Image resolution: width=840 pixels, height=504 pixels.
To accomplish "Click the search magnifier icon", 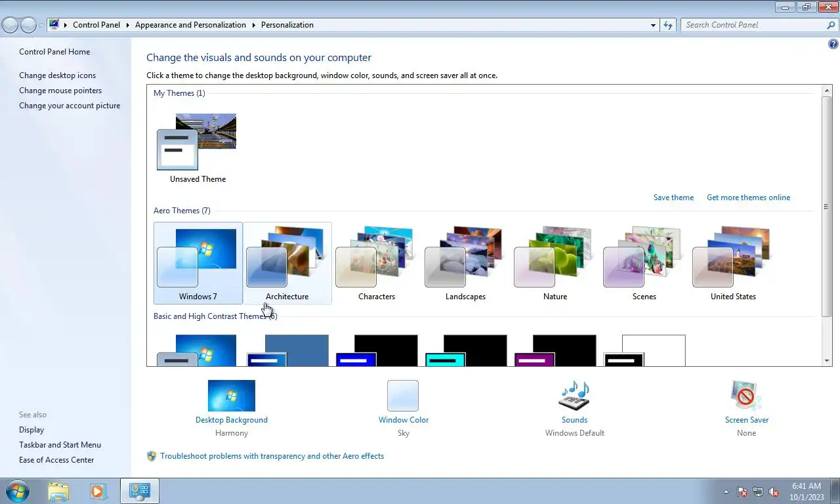I will (831, 25).
